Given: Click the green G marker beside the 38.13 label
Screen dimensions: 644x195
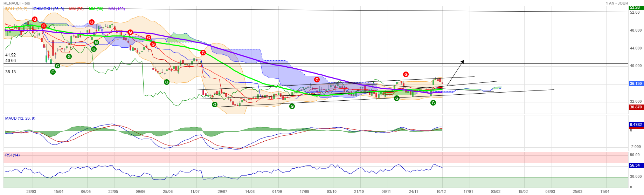Looking at the screenshot, I should [x=53, y=72].
